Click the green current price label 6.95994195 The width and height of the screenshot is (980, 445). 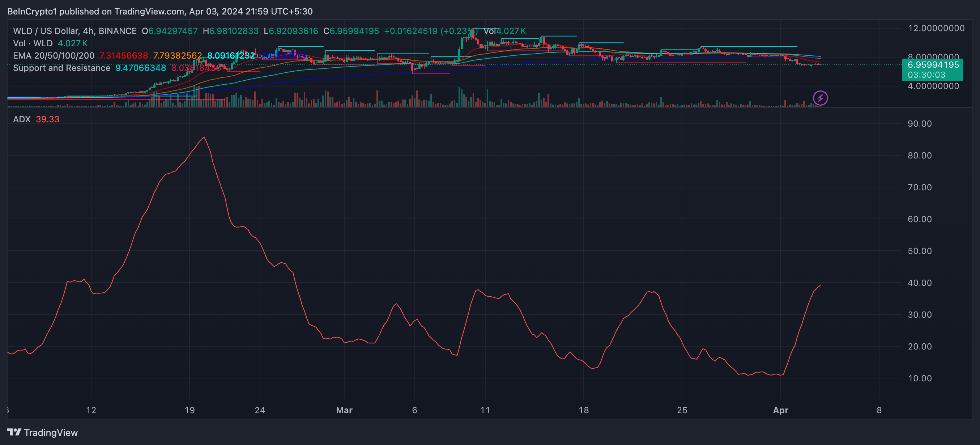pos(933,65)
